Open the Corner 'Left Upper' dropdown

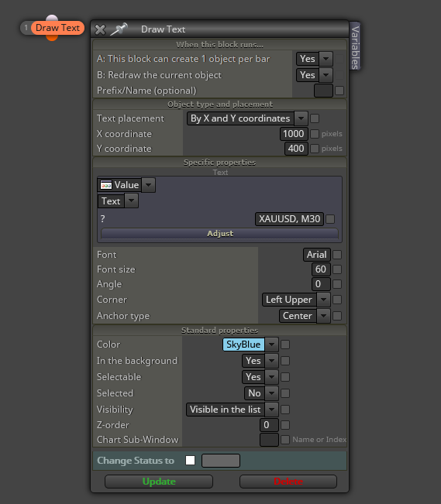click(x=296, y=300)
